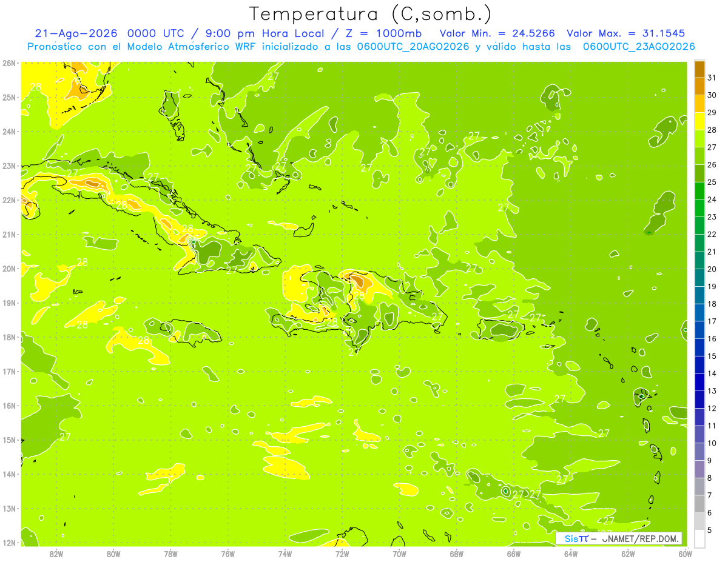Click the date text "21-Ago-2026"
The height and width of the screenshot is (562, 728).
[x=76, y=33]
